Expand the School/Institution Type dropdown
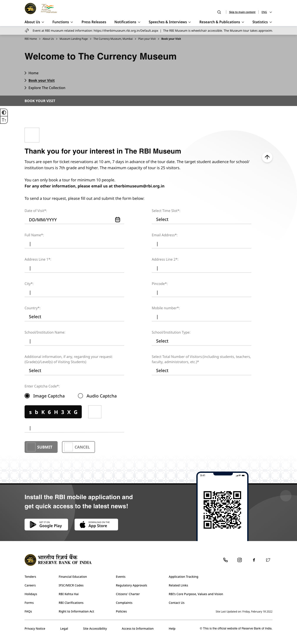The height and width of the screenshot is (644, 297). click(x=201, y=341)
